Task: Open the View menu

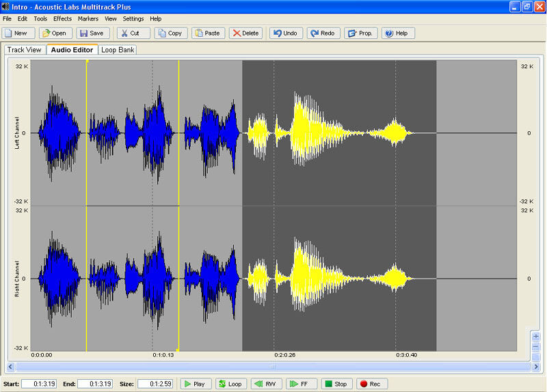Action: point(111,19)
